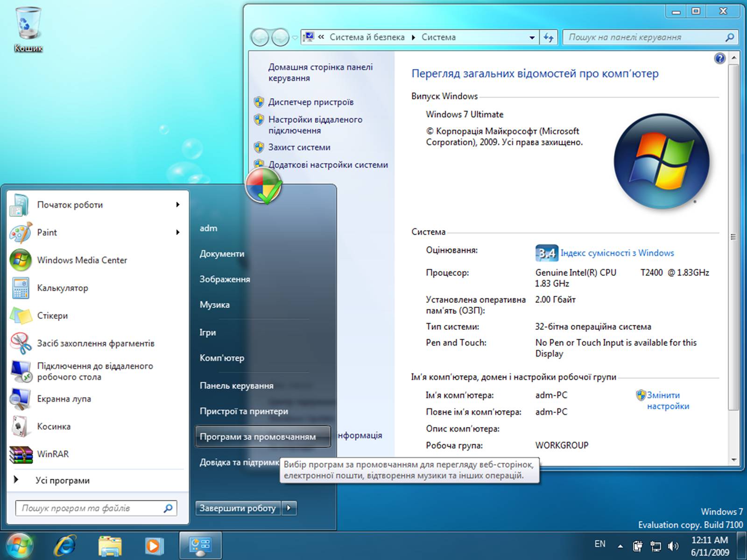Launch the Paint icon in the Start menu
This screenshot has width=747, height=560.
[20, 232]
